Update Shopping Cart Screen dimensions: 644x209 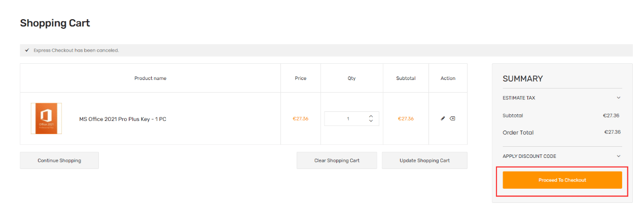pyautogui.click(x=424, y=160)
